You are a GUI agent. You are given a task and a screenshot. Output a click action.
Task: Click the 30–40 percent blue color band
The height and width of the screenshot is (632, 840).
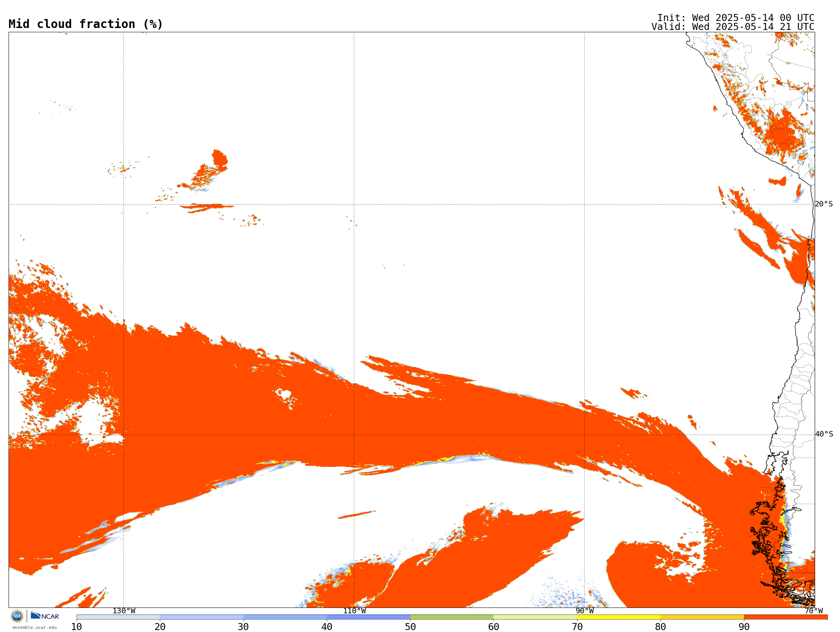(285, 617)
